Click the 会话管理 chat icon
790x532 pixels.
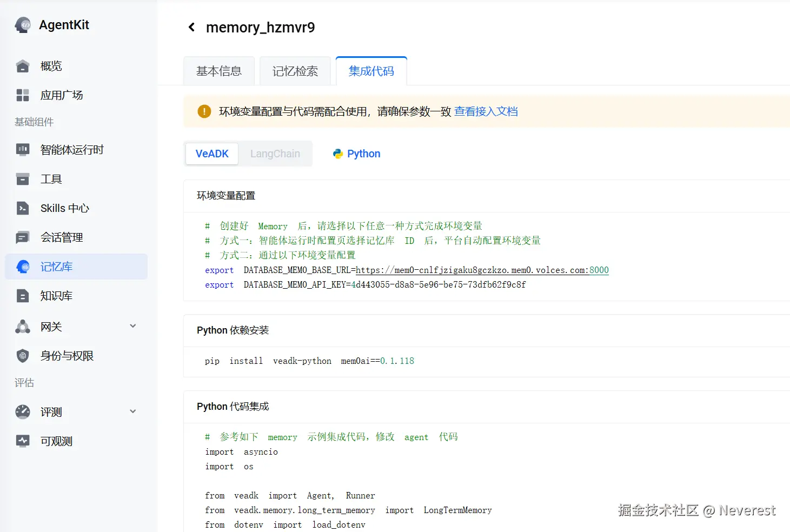click(x=23, y=237)
